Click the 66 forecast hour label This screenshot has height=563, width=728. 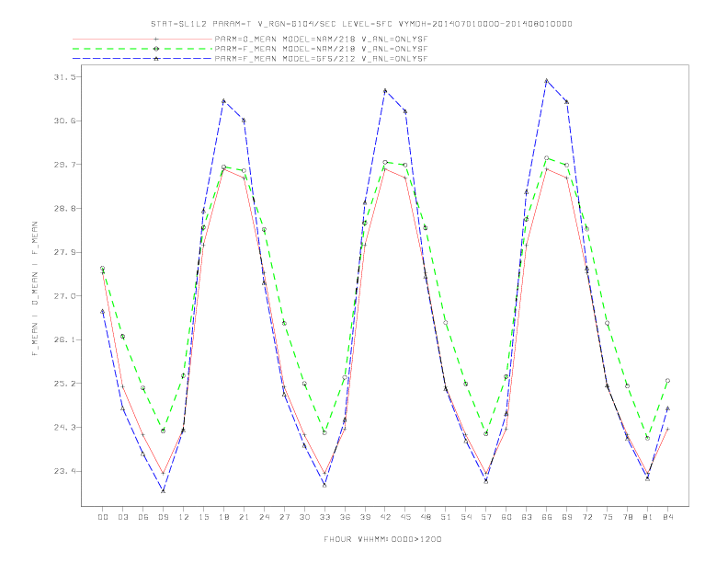click(x=547, y=517)
